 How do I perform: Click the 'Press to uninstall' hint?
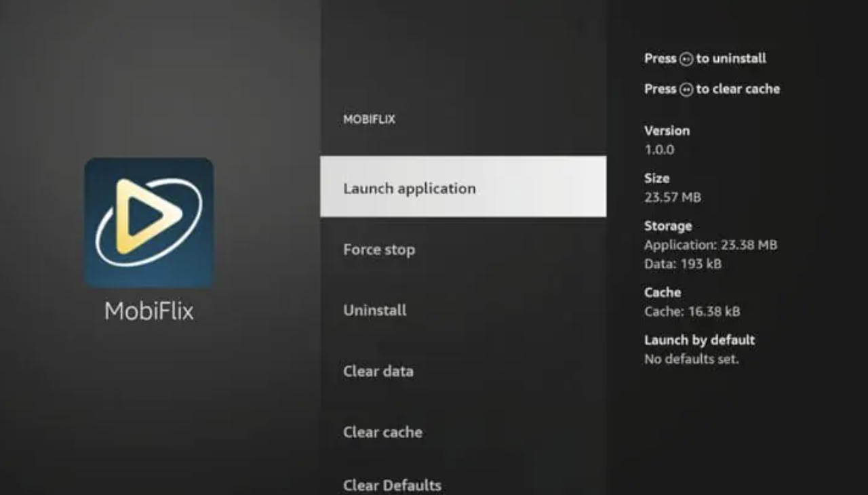(x=705, y=58)
